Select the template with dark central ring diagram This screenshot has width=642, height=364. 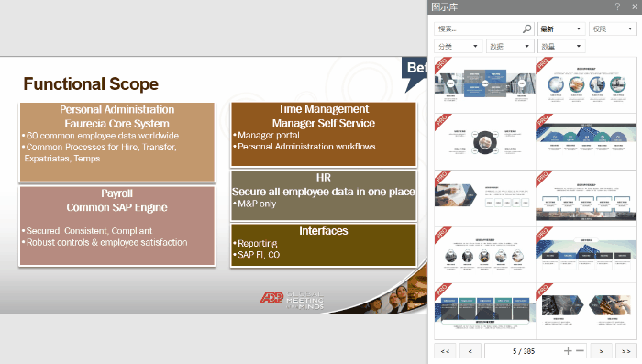click(485, 142)
